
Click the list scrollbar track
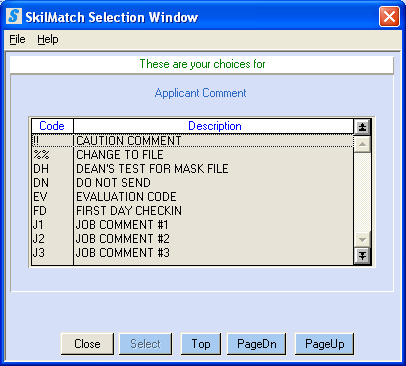(x=362, y=192)
